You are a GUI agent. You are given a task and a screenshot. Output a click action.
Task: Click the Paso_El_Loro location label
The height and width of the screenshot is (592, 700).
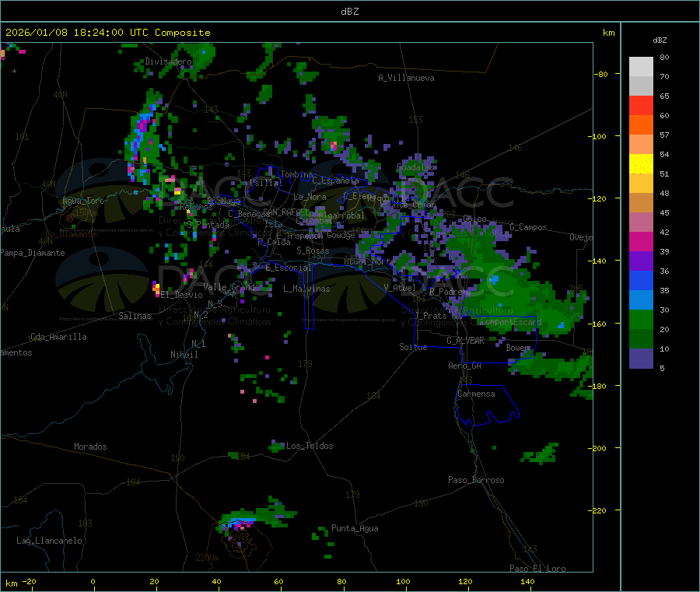537,569
